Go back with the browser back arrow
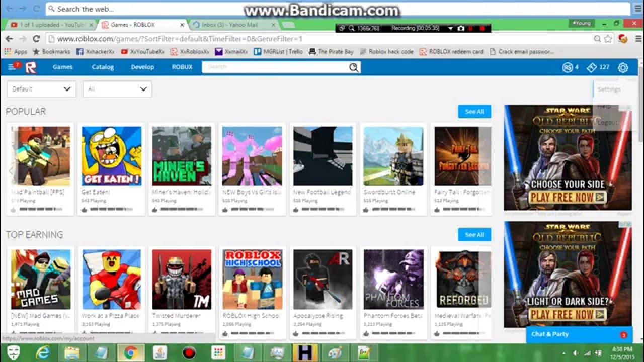 click(9, 39)
